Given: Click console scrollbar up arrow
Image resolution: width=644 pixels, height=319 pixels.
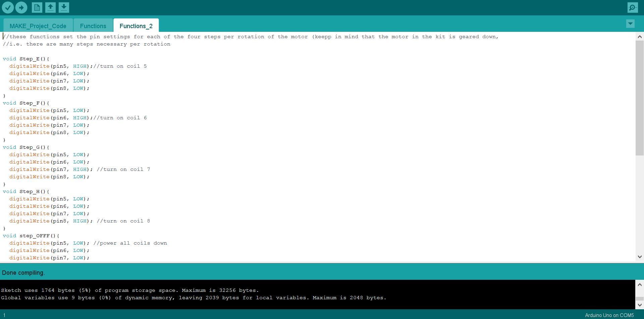Looking at the screenshot, I should pyautogui.click(x=640, y=284).
